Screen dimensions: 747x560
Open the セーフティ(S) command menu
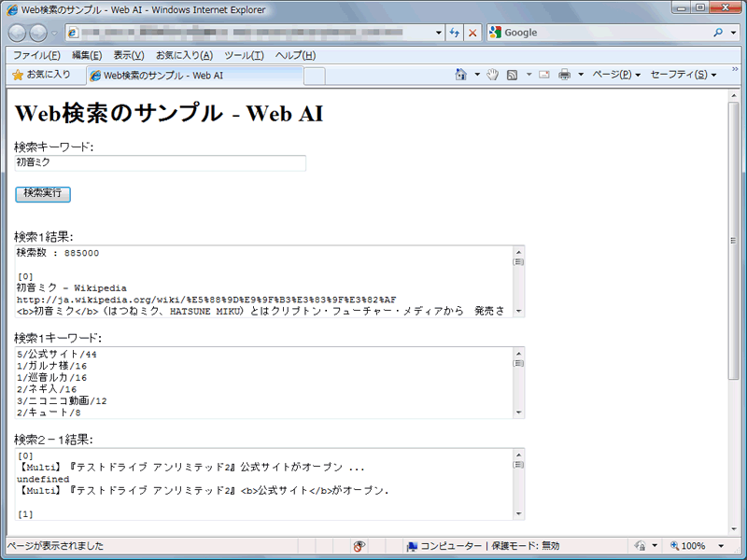[x=684, y=75]
